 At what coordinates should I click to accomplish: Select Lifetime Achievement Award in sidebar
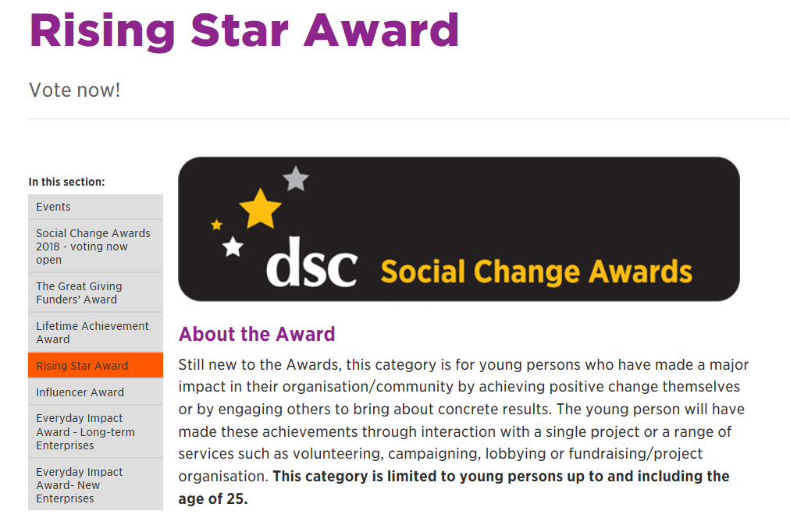[92, 332]
